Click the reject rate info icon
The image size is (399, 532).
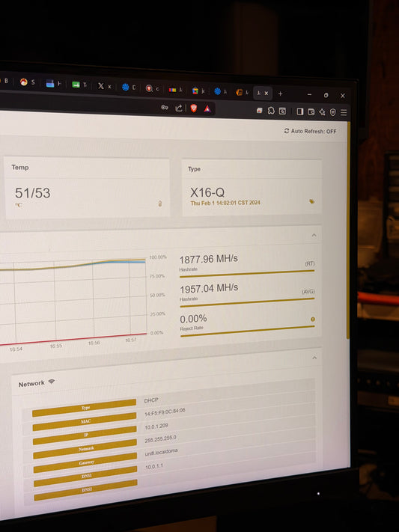coord(313,319)
